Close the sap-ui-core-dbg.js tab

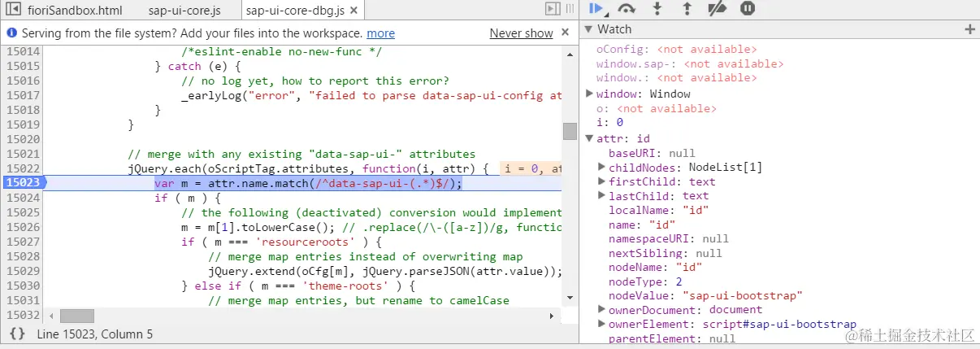[355, 11]
